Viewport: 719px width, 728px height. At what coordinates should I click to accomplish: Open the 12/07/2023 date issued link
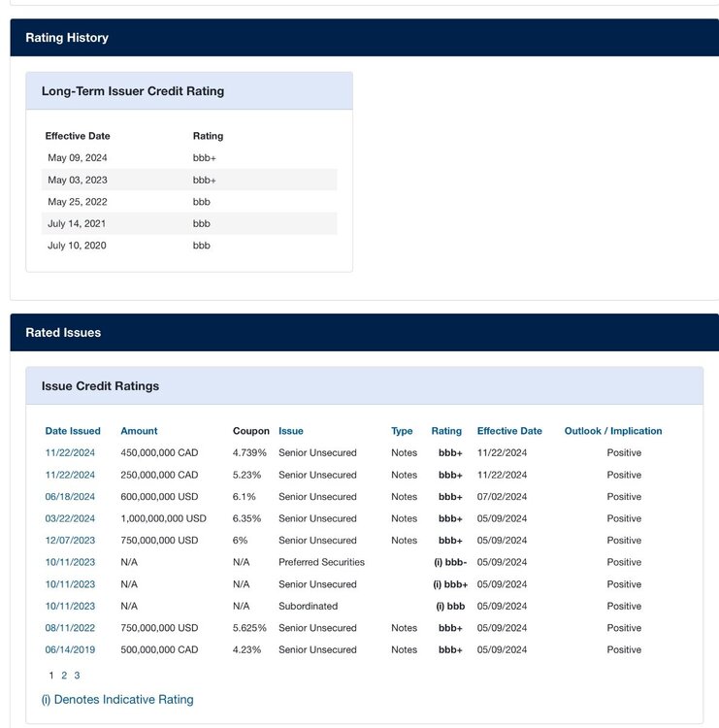coord(70,540)
